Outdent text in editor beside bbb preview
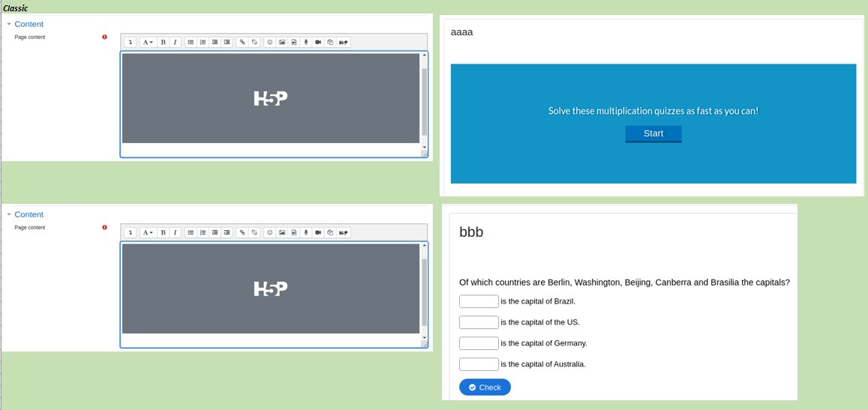 [215, 232]
